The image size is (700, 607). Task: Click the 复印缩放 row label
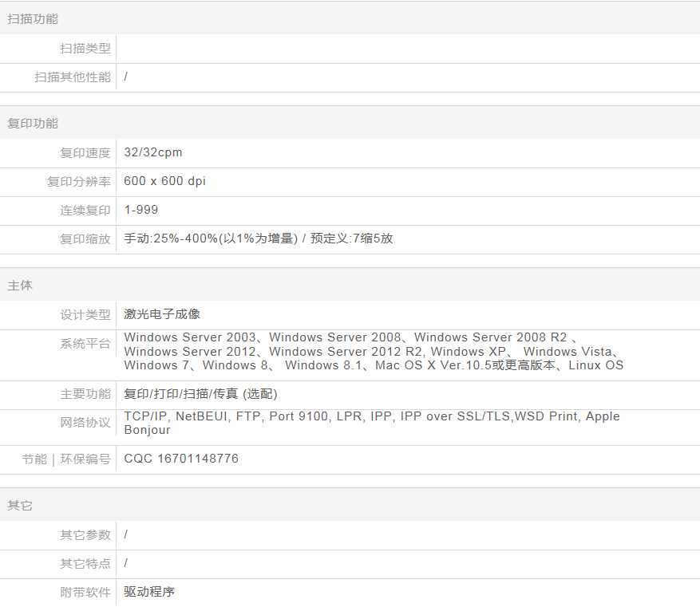85,238
